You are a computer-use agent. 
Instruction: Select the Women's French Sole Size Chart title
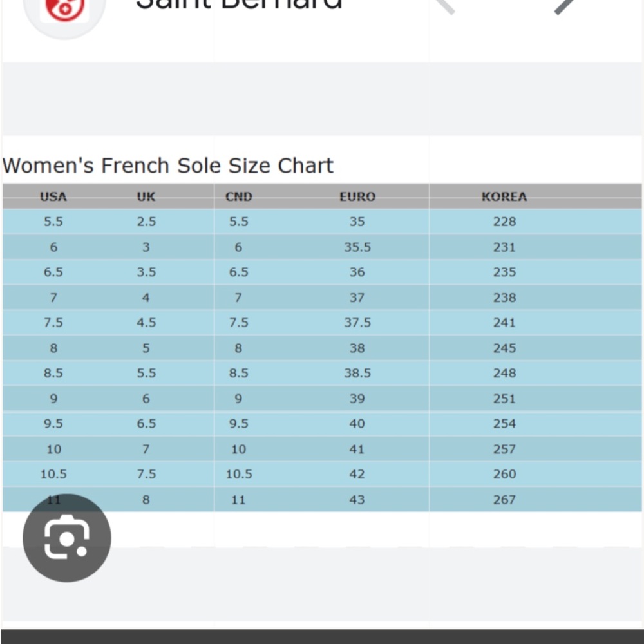point(167,166)
